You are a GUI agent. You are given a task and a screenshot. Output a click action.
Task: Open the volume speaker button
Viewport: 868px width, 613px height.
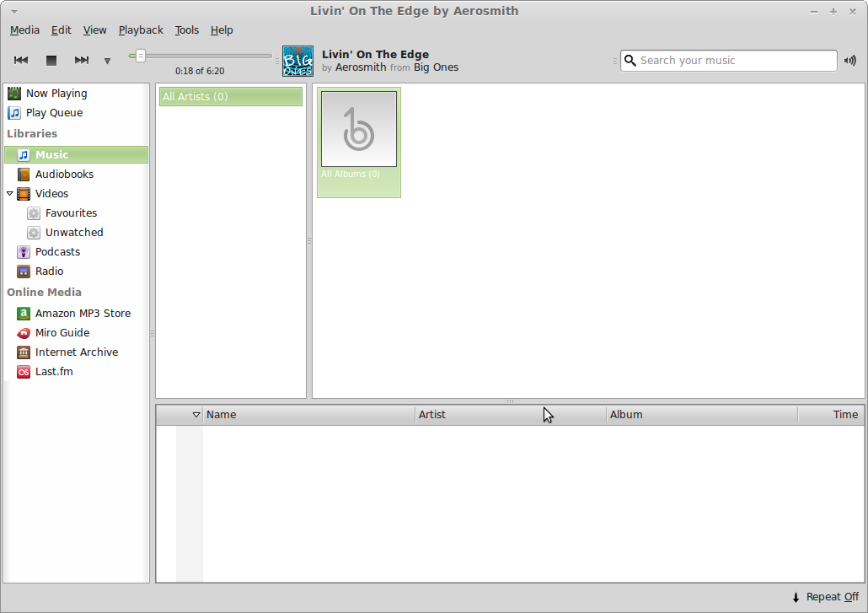(x=850, y=61)
